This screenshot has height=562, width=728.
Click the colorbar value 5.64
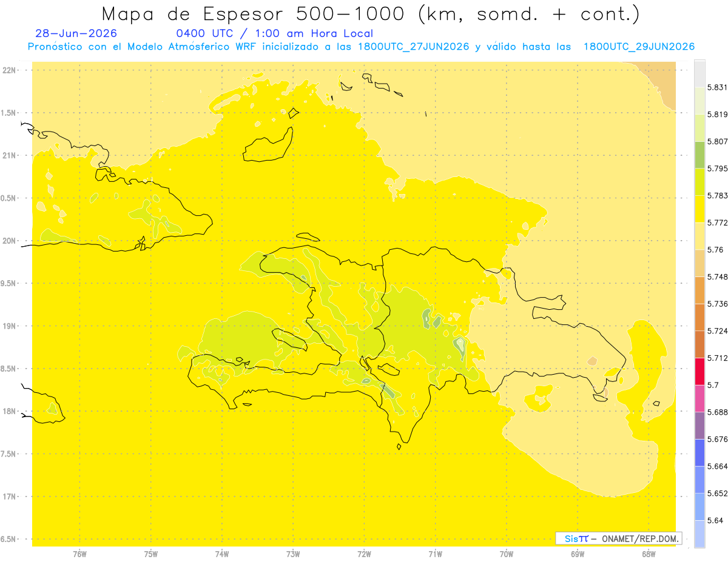(x=715, y=520)
